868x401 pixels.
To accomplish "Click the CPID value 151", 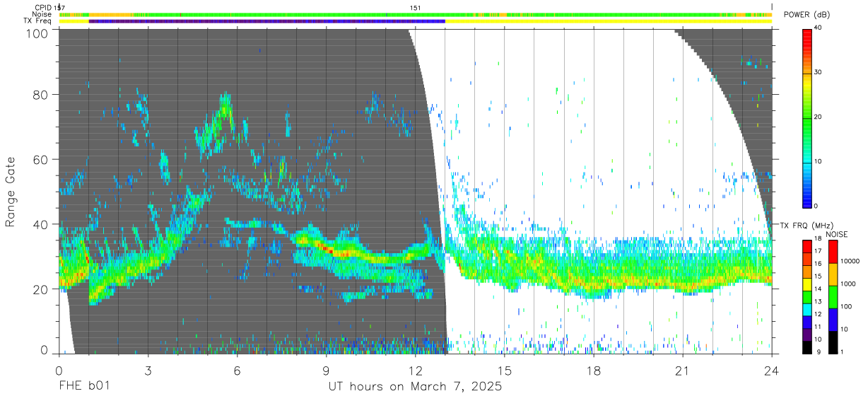I will [x=416, y=8].
